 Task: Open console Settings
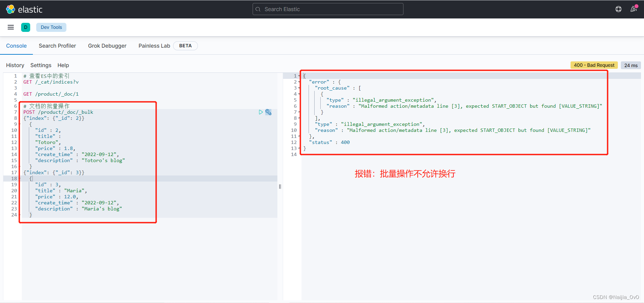pyautogui.click(x=41, y=65)
